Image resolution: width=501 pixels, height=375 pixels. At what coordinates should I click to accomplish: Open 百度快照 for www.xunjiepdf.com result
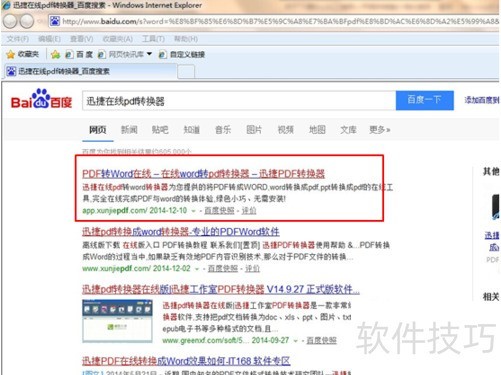223,269
